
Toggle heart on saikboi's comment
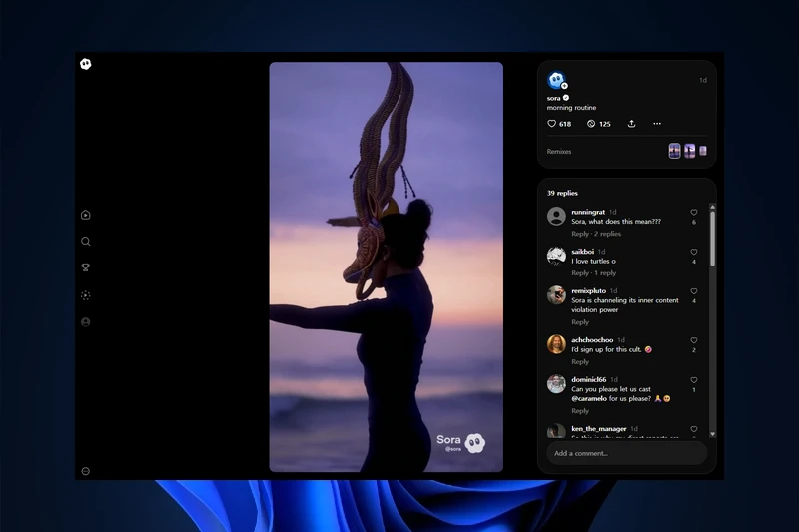click(694, 253)
